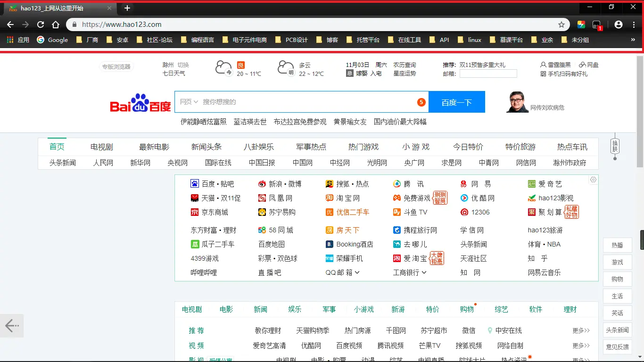Open browser home page icon
The width and height of the screenshot is (644, 362).
(56, 25)
